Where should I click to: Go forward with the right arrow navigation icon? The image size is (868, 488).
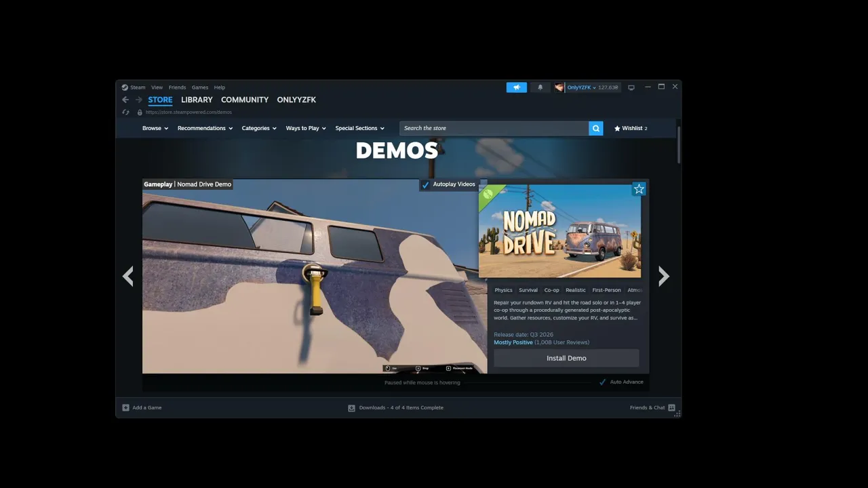[x=138, y=100]
